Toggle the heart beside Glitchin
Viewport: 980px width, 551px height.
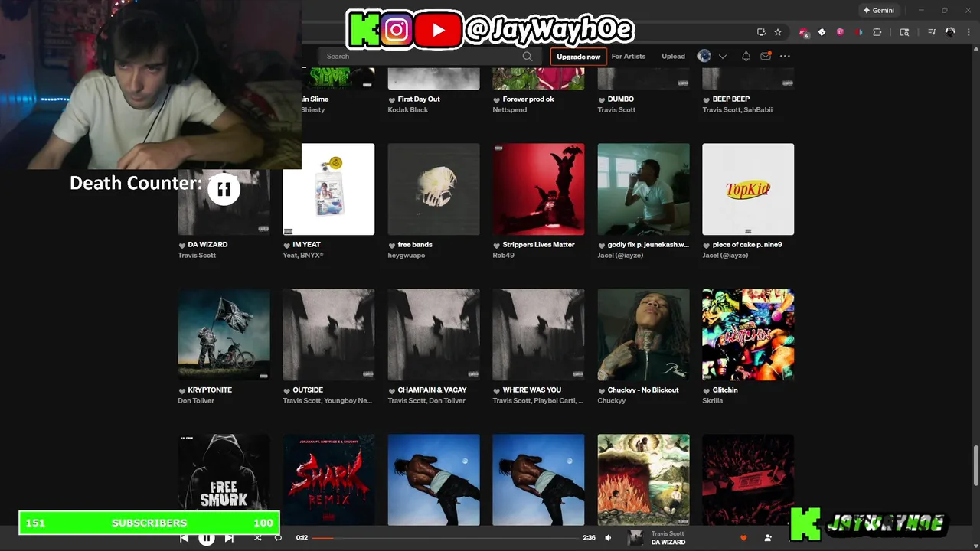tap(707, 390)
